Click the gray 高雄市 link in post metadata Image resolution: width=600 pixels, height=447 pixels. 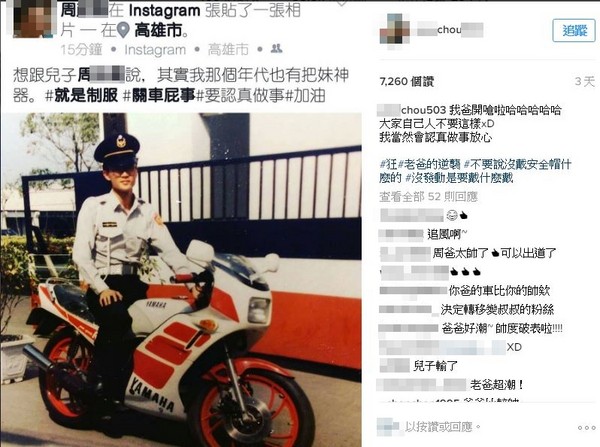(228, 50)
